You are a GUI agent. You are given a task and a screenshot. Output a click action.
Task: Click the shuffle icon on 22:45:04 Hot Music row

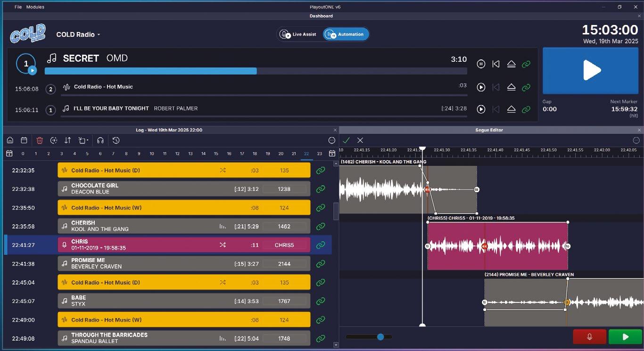[223, 283]
